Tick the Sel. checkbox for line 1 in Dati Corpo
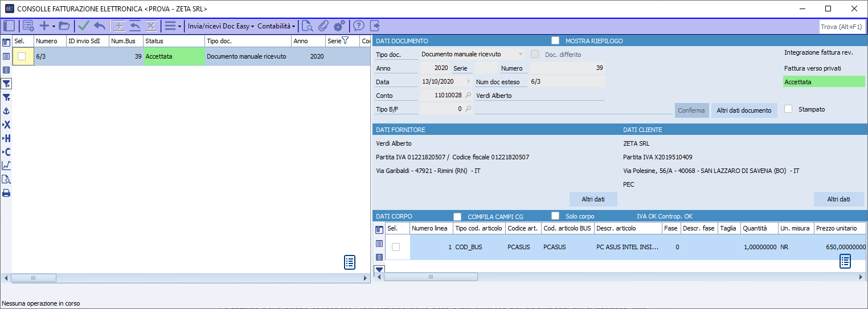Image resolution: width=868 pixels, height=309 pixels. tap(396, 246)
